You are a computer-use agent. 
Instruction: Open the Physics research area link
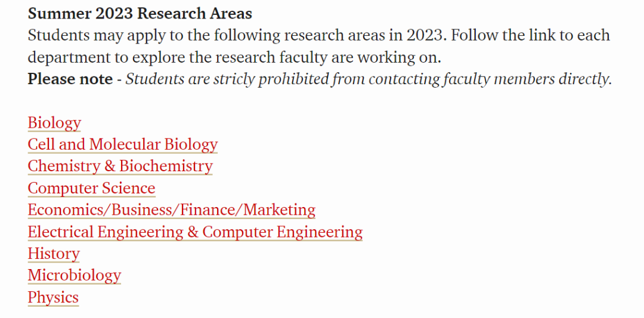53,298
